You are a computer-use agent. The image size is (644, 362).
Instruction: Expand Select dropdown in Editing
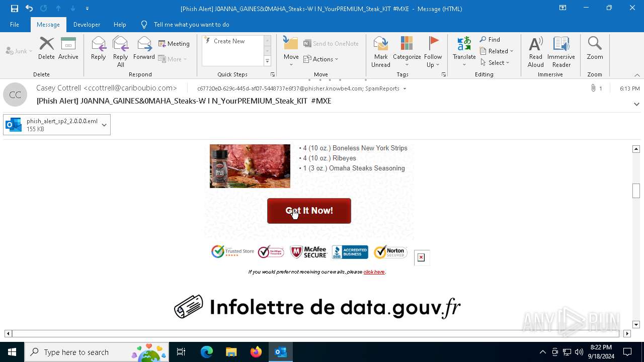(495, 63)
